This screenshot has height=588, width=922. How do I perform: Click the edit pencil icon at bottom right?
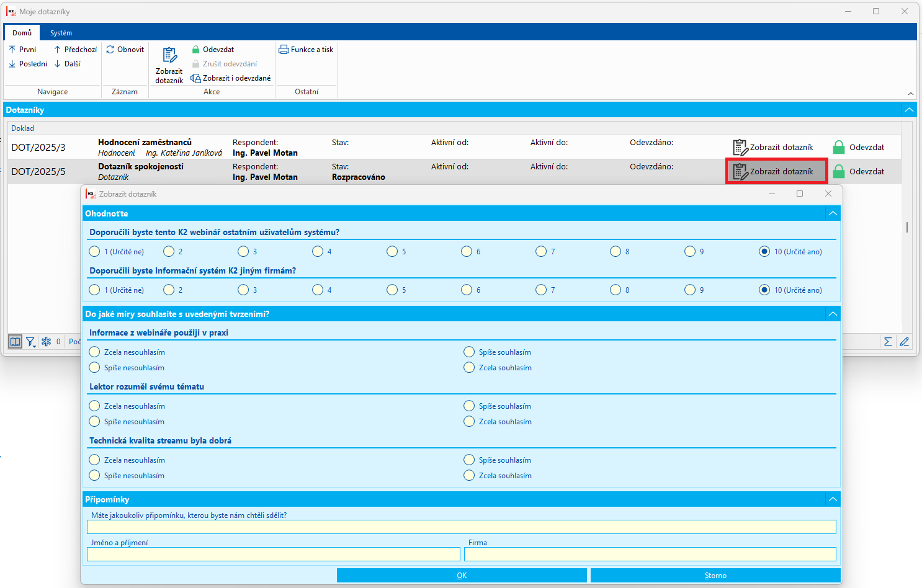[x=904, y=342]
